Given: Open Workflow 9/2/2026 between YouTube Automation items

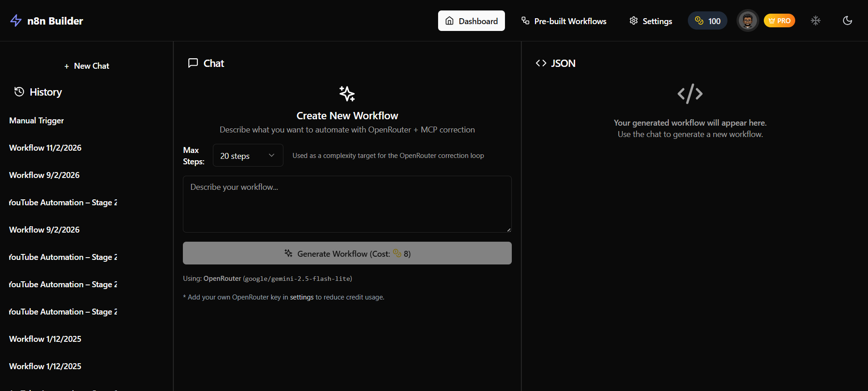Looking at the screenshot, I should (x=44, y=230).
